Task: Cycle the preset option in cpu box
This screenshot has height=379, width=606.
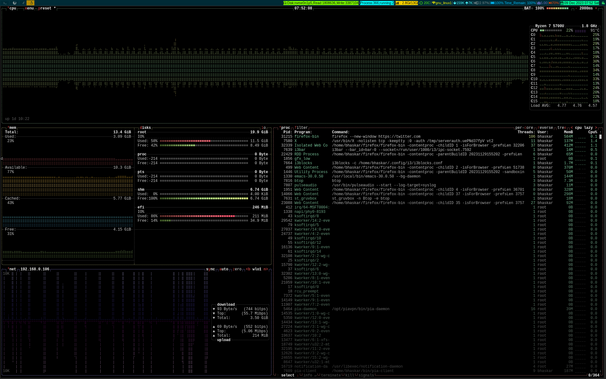Action: 46,8
